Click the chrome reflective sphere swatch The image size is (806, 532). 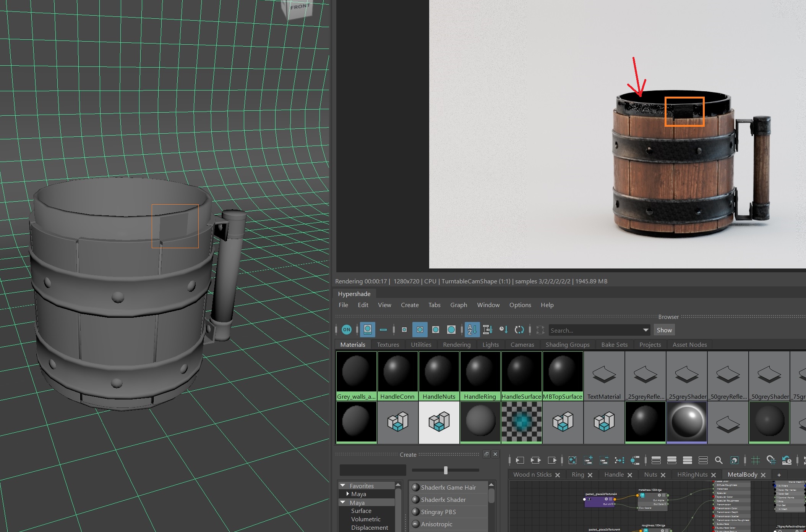click(686, 422)
